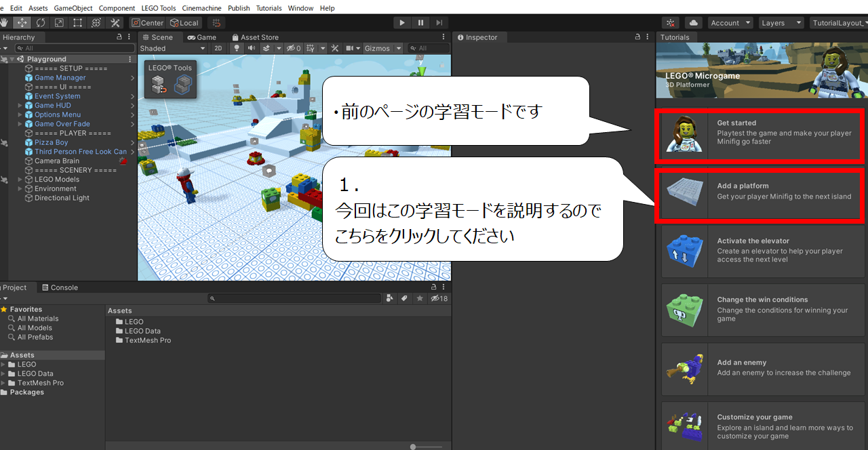Open Hierarchy panel options menu
Viewport: 868px width, 450px height.
pos(130,37)
